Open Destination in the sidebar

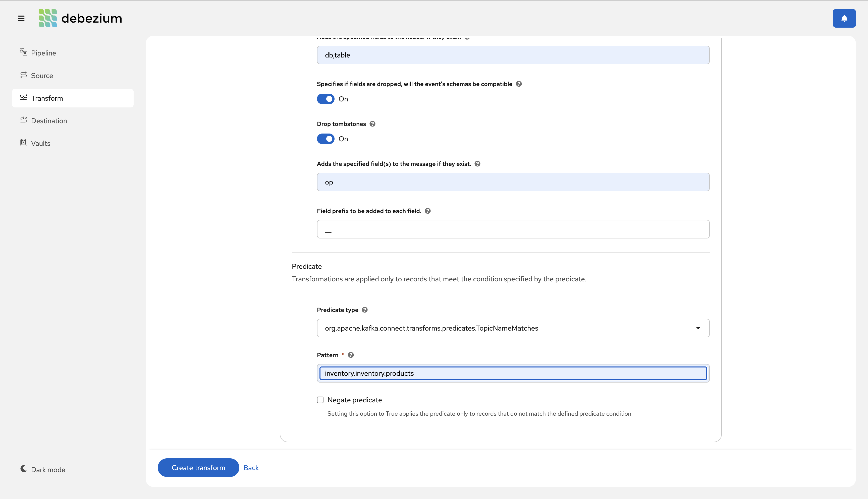point(49,121)
